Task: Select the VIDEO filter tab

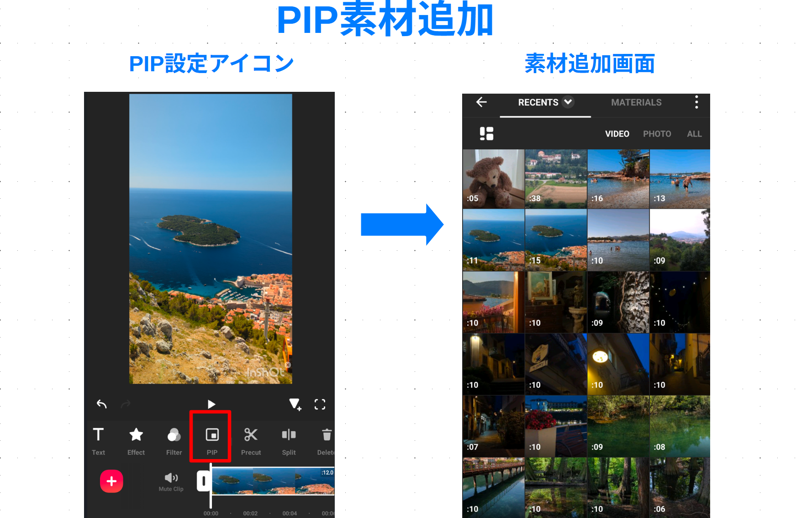Action: pyautogui.click(x=617, y=134)
